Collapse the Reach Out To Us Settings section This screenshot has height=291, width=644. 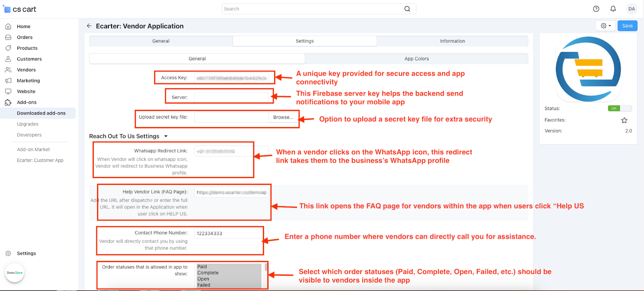166,136
